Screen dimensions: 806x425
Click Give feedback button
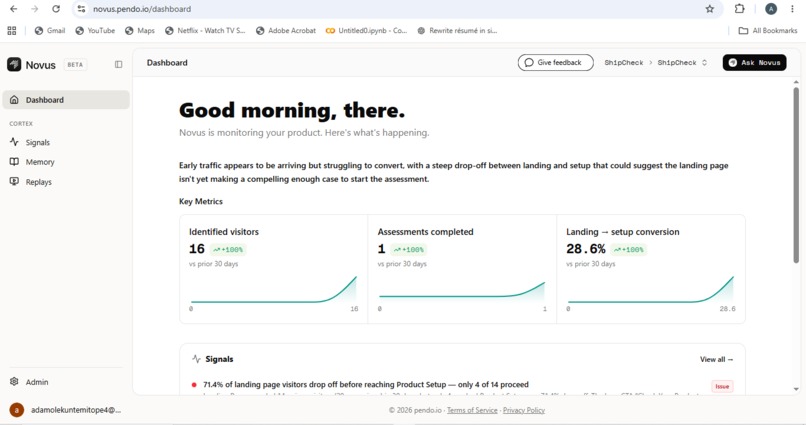pyautogui.click(x=555, y=63)
